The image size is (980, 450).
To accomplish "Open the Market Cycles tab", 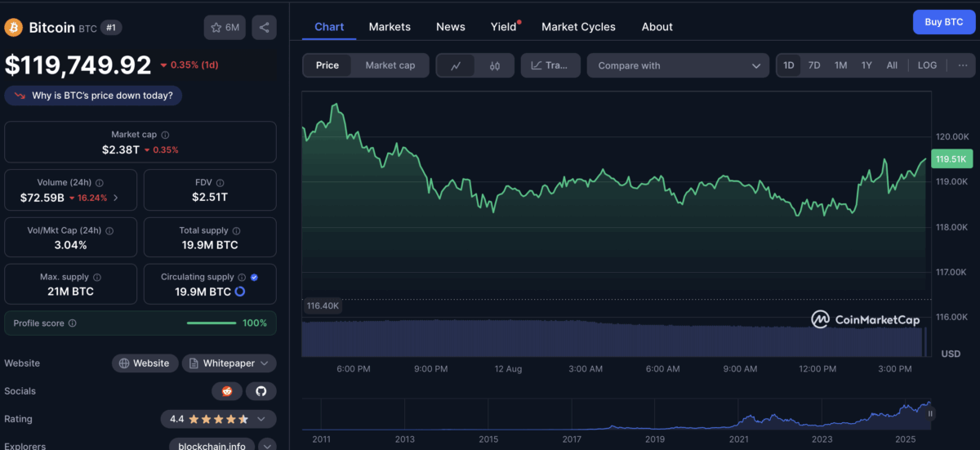I will 580,27.
